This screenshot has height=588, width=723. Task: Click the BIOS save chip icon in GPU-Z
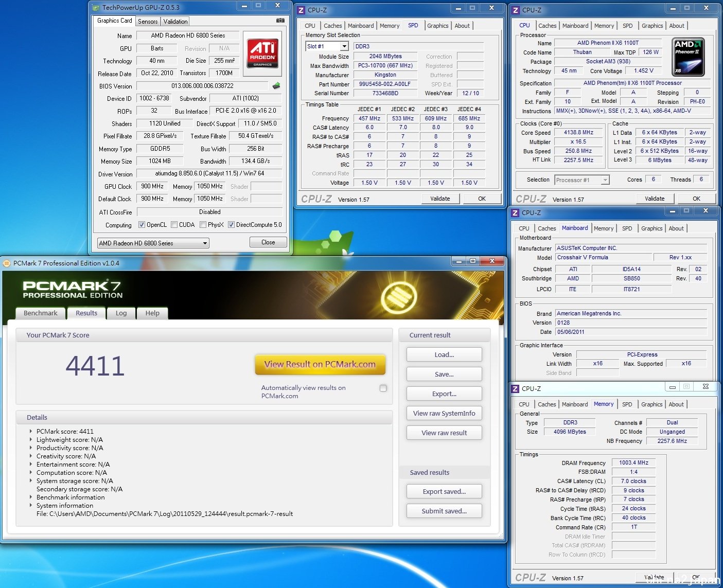[276, 85]
